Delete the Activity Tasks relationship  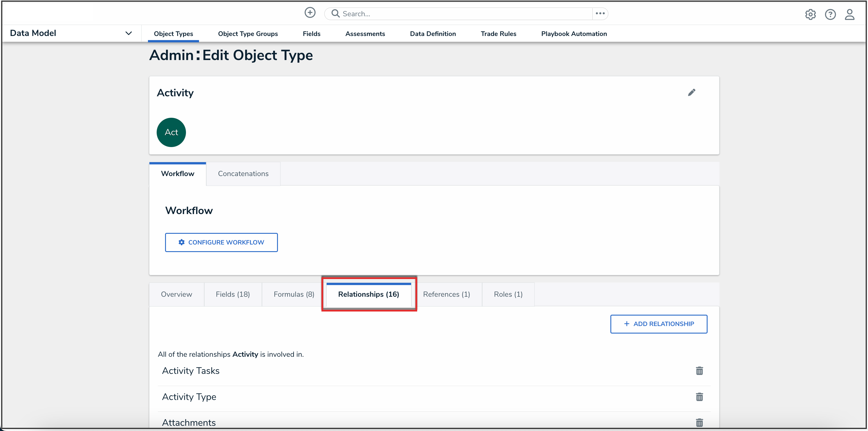[x=699, y=371]
